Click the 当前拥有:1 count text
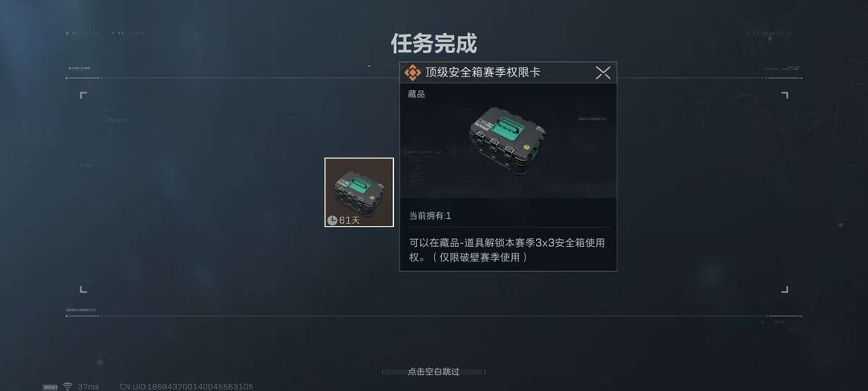Image resolution: width=868 pixels, height=391 pixels. pos(430,216)
